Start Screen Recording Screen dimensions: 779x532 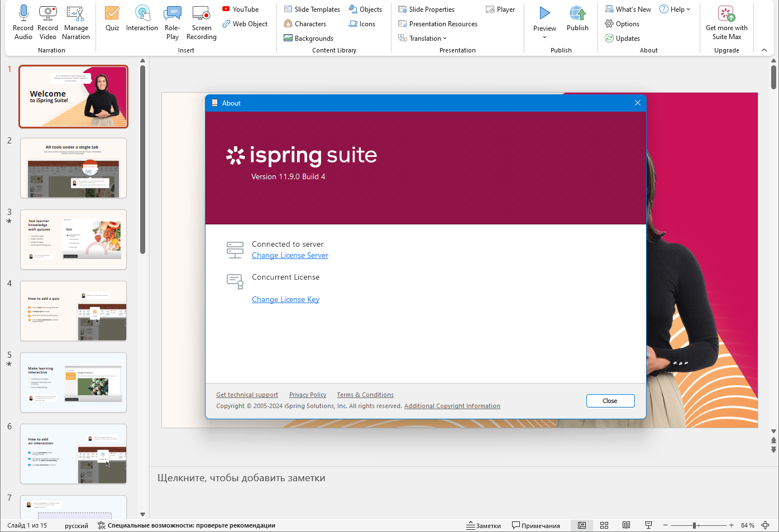202,22
